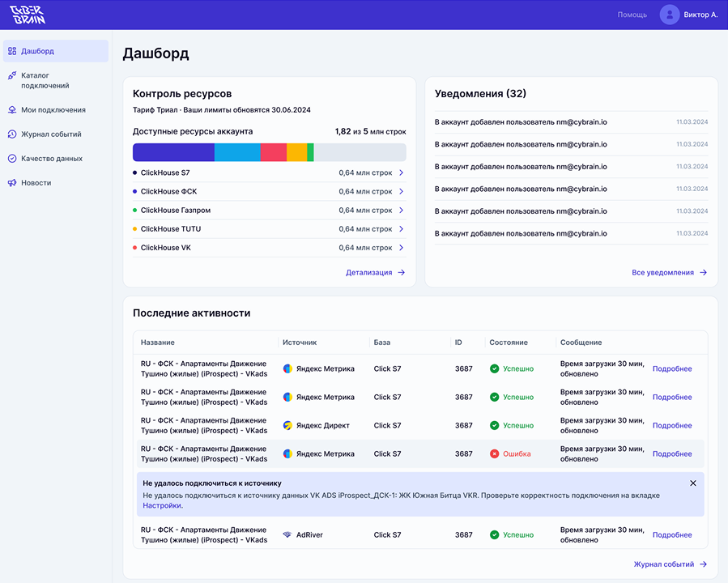This screenshot has width=728, height=583.
Task: Click the Event log clock icon
Action: (x=12, y=134)
